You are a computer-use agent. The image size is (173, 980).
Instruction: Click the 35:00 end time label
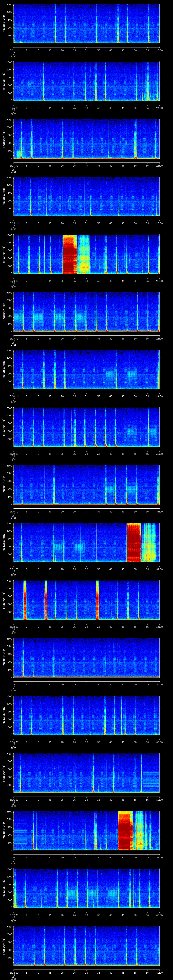click(x=159, y=742)
